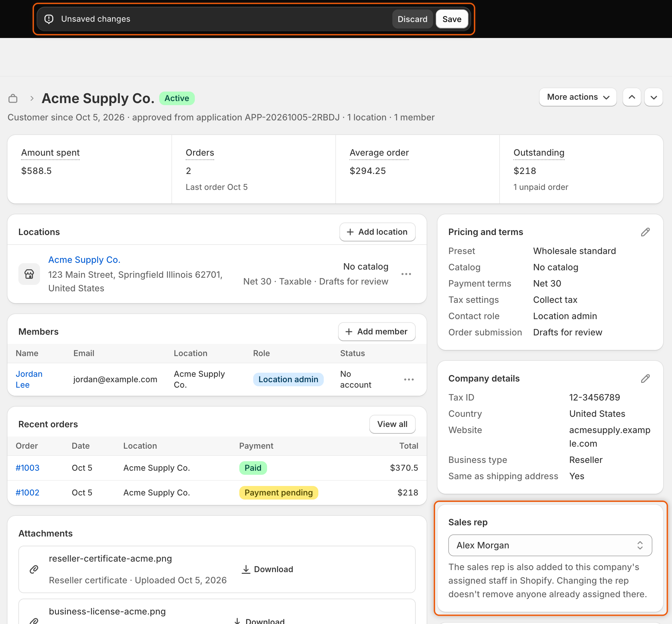
Task: Click the companies breadcrumb bag icon
Action: (x=13, y=98)
